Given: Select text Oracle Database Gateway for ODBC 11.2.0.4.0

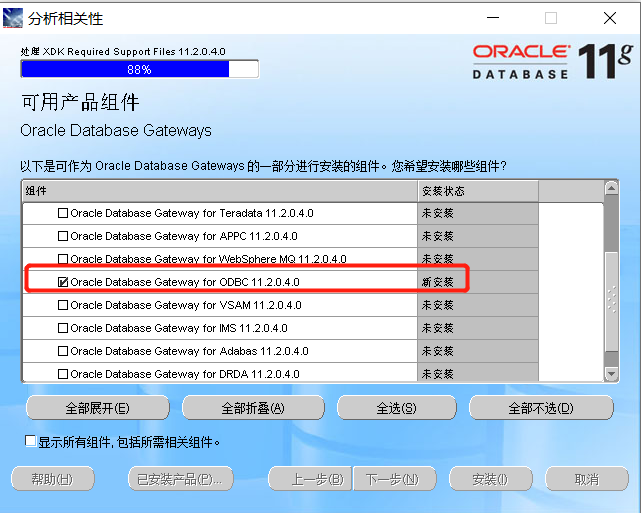Looking at the screenshot, I should coord(185,282).
